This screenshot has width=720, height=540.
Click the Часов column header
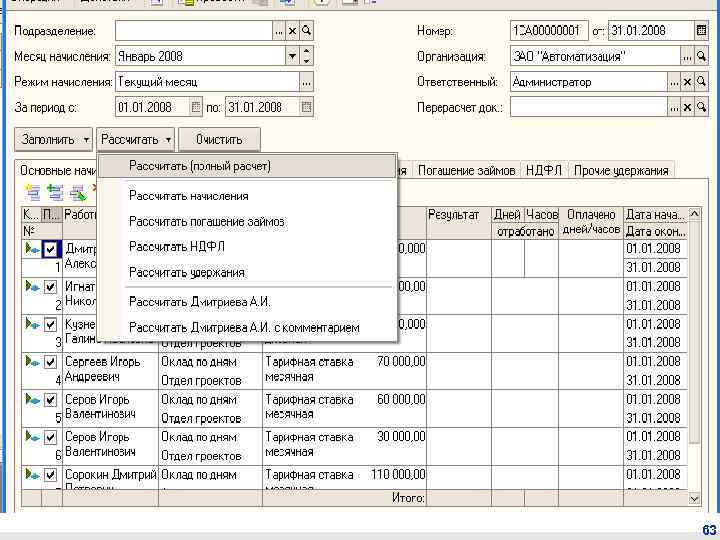tap(541, 215)
